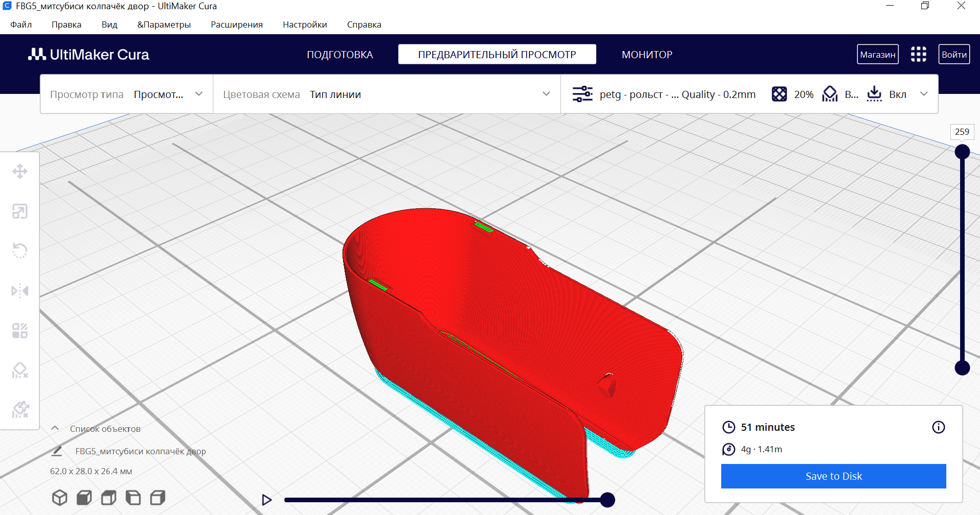Open Per Model Settings tool

(x=20, y=331)
